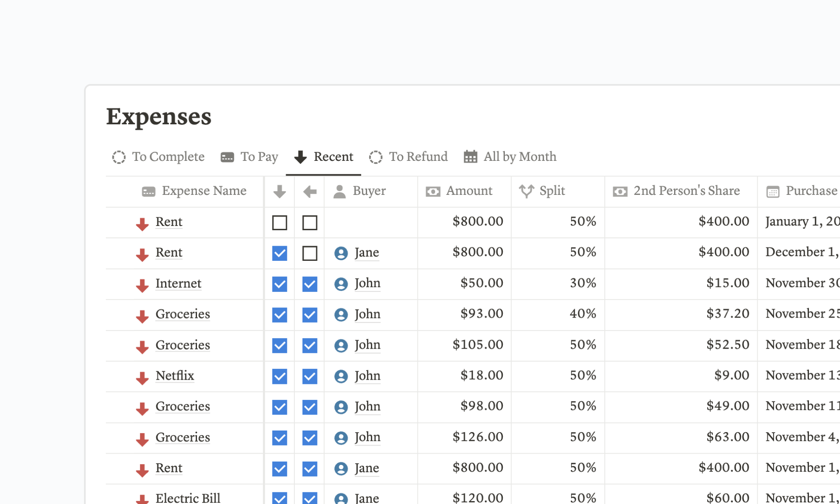Open the All by Month view
840x504 pixels.
(509, 157)
